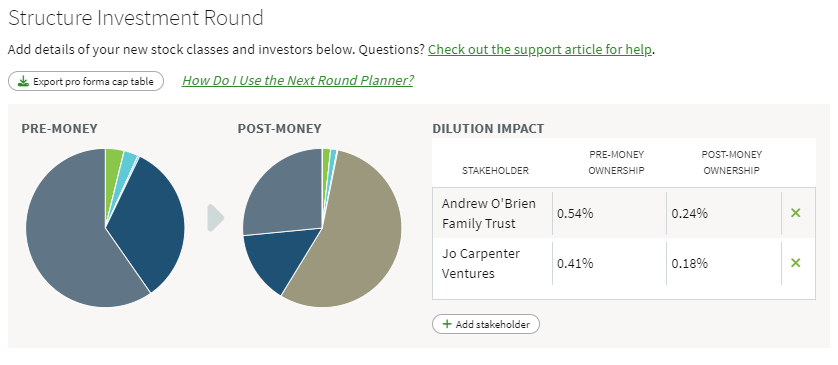
Task: Add stakeholder to dilution impact
Action: click(486, 324)
